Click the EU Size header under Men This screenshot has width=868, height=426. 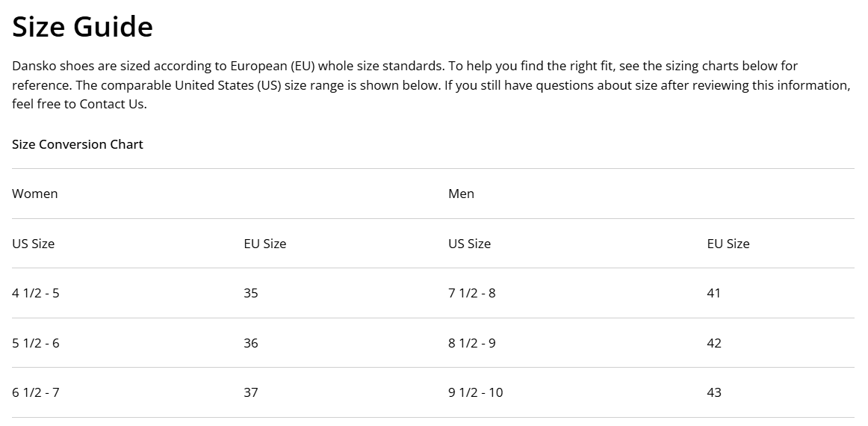(728, 244)
